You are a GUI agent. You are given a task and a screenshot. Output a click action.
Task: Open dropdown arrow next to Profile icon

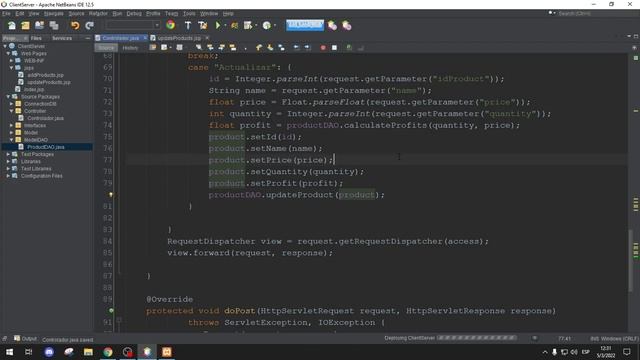[x=275, y=25]
